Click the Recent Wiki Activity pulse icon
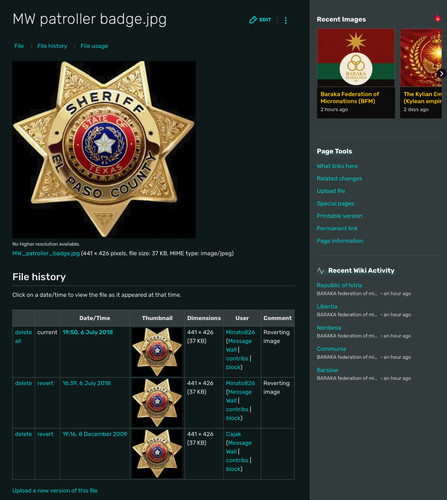Screen dimensions: 447x500 pos(321,271)
